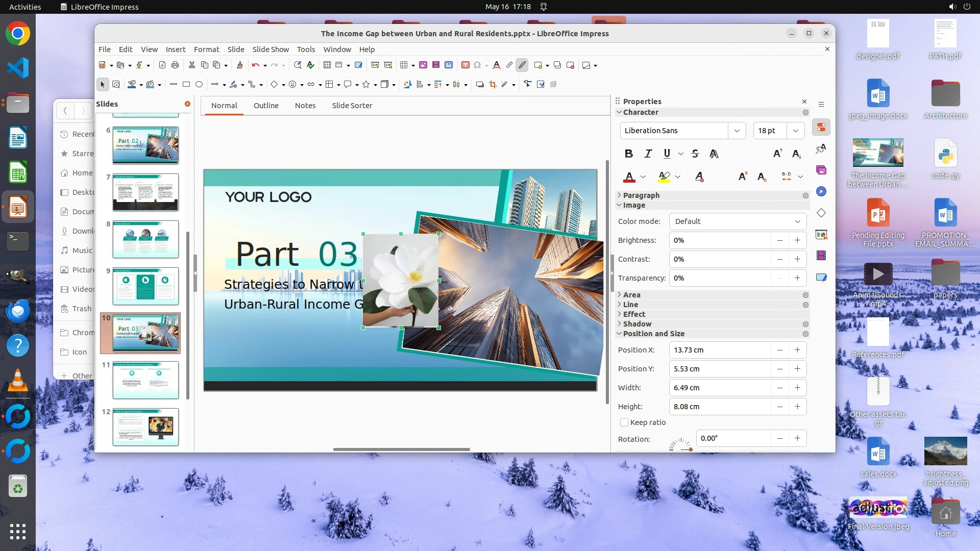Open the font size dropdown
This screenshot has width=980, height=551.
pos(795,131)
